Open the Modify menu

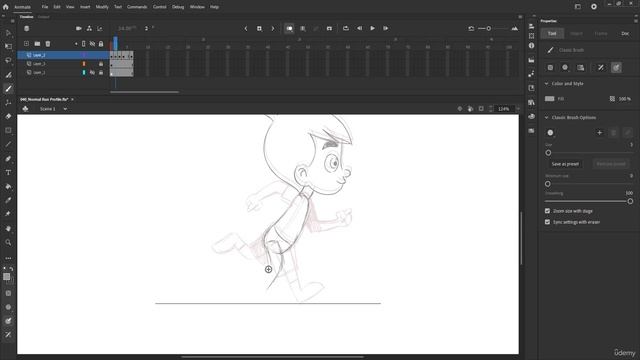(x=102, y=7)
